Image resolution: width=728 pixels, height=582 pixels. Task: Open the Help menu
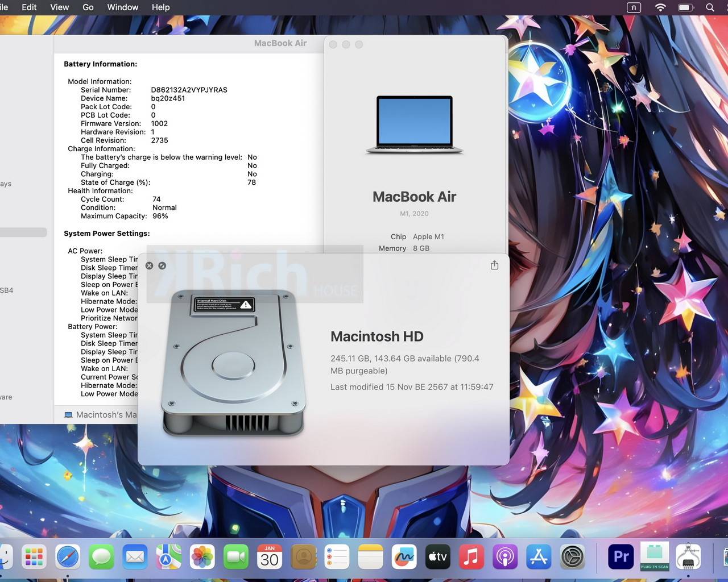coord(160,7)
